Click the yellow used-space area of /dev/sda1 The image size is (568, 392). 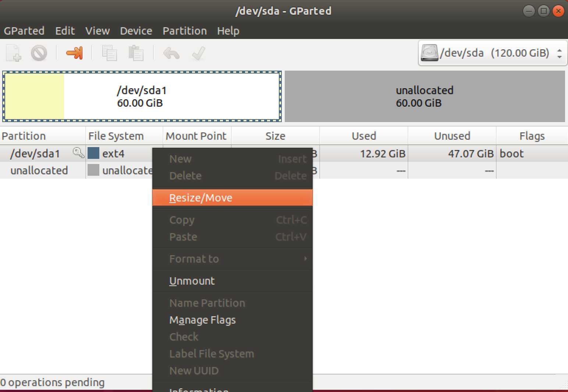click(34, 96)
